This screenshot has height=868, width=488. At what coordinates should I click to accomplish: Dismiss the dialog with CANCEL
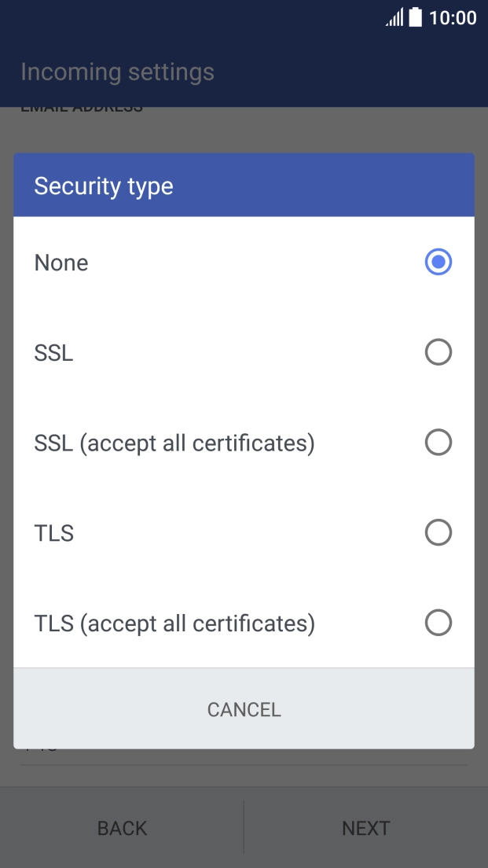[244, 708]
